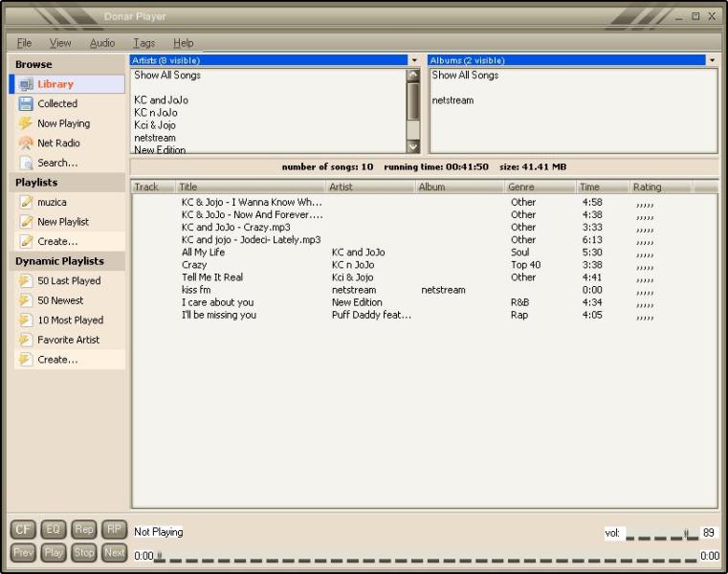The image size is (728, 574).
Task: Open the Library browse view
Action: (55, 84)
